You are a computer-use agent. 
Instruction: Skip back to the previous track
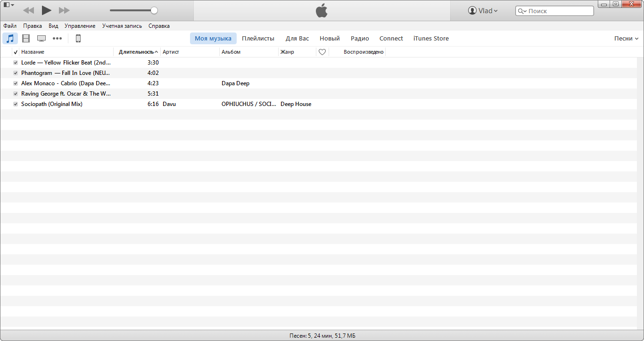tap(28, 10)
